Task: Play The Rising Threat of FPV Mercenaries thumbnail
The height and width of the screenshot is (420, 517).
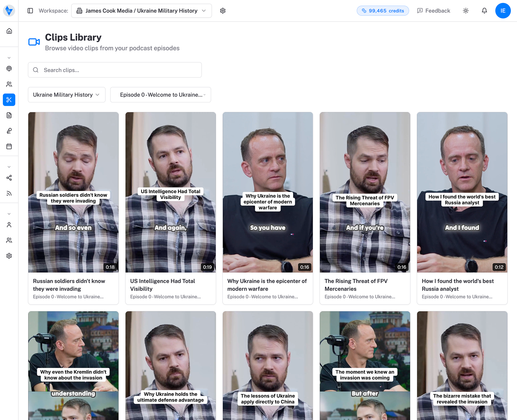Action: pos(365,192)
